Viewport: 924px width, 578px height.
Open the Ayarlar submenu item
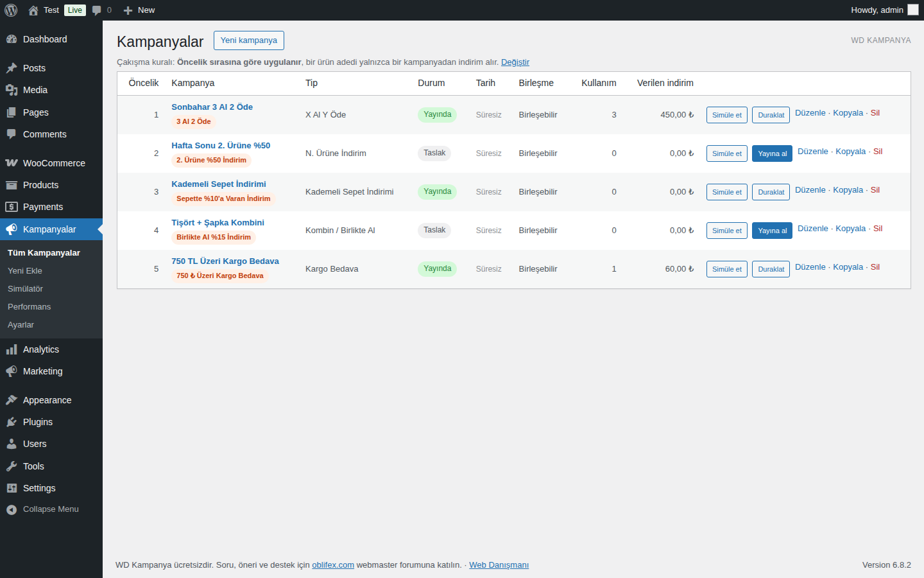click(x=21, y=325)
